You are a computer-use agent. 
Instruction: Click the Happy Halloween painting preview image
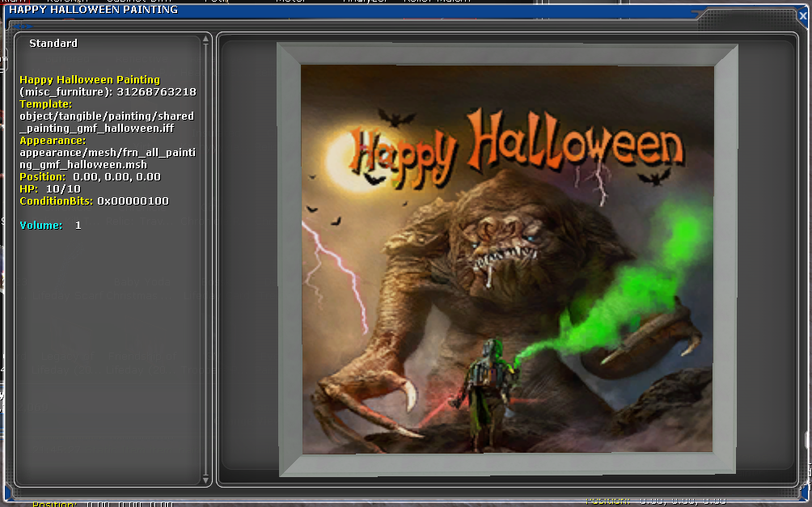(507, 259)
